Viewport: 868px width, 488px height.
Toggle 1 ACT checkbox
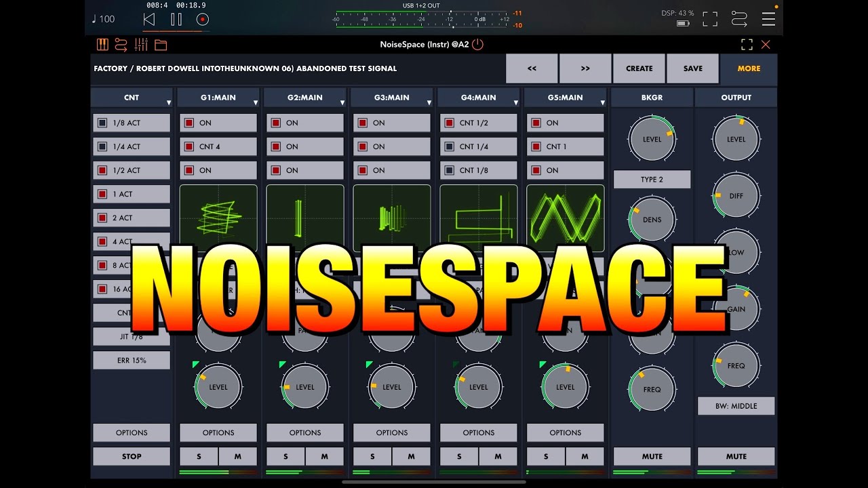click(x=102, y=194)
